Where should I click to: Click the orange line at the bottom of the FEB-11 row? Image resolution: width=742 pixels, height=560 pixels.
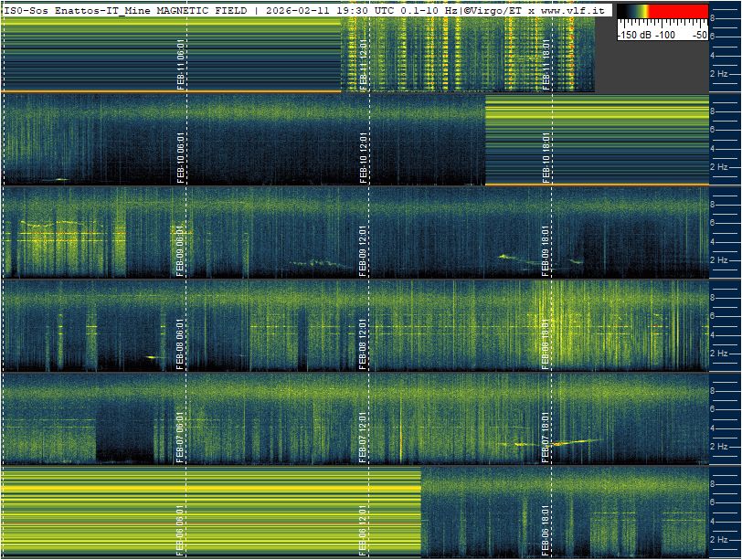(171, 91)
